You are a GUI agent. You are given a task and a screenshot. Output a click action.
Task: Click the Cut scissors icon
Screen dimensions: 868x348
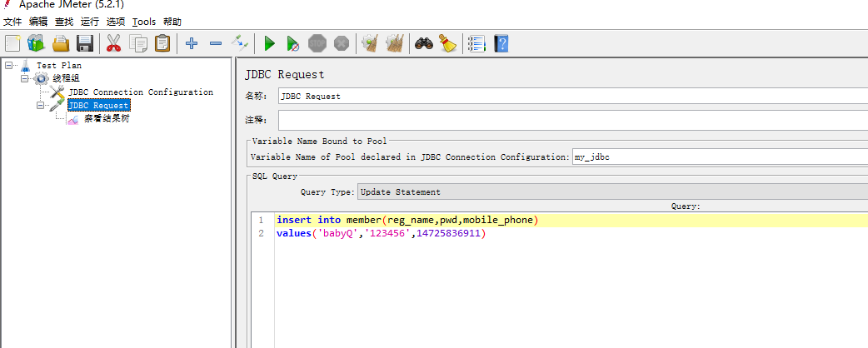pos(114,43)
